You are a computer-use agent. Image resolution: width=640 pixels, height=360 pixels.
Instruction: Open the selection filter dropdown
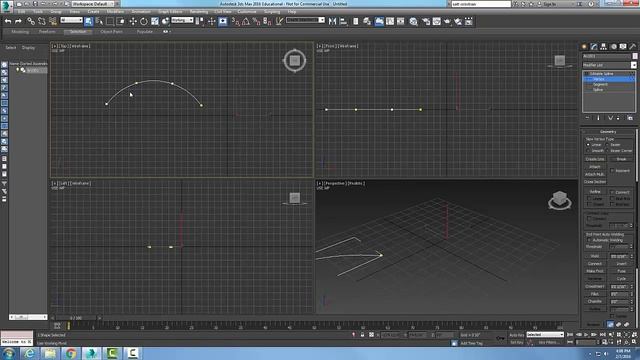pos(71,20)
